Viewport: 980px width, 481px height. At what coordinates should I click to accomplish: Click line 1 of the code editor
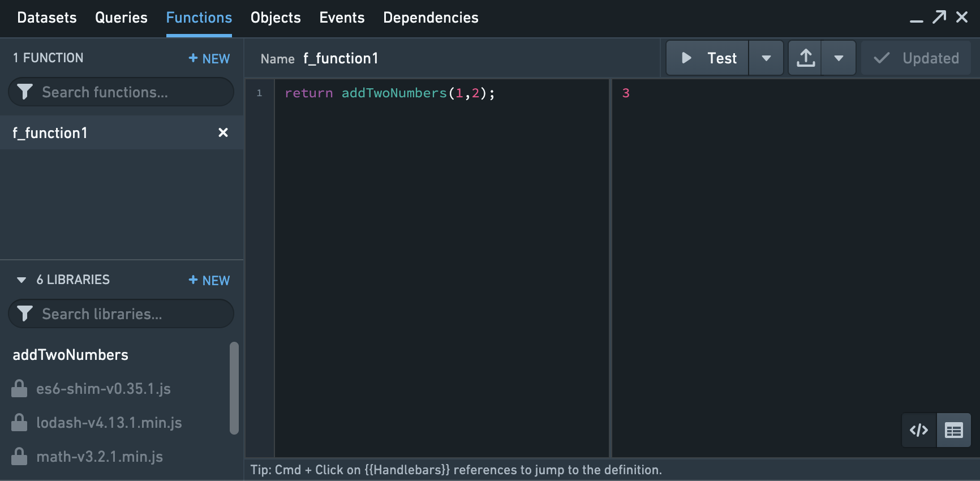(x=390, y=93)
